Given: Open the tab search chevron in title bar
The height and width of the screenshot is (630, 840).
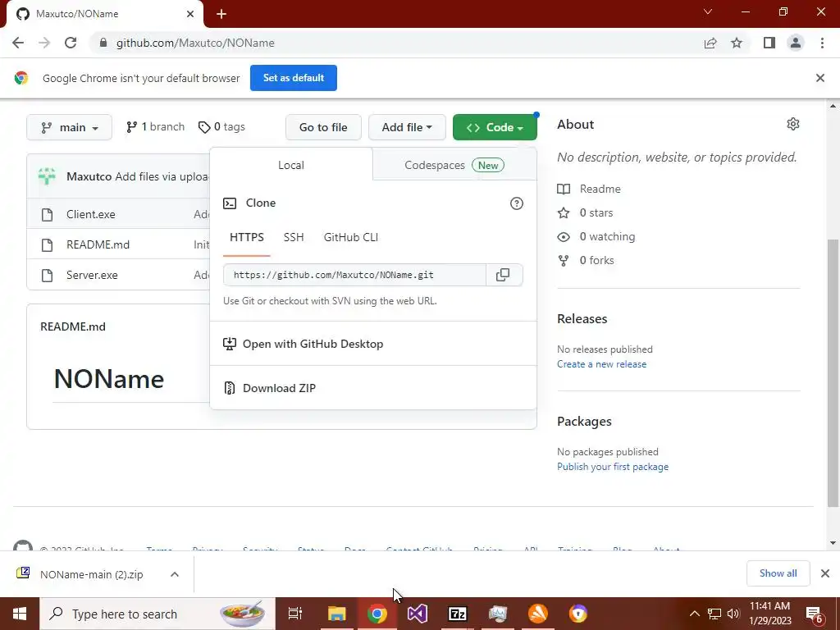Looking at the screenshot, I should (708, 11).
